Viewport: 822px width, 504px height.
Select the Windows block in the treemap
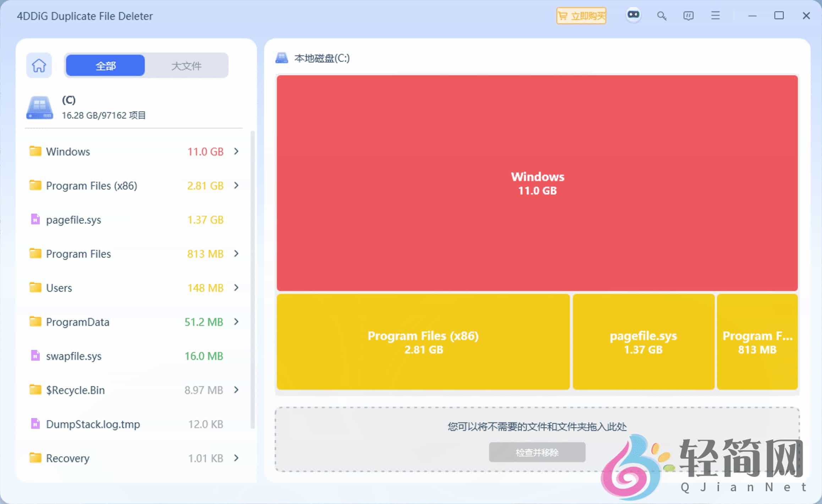pyautogui.click(x=537, y=183)
